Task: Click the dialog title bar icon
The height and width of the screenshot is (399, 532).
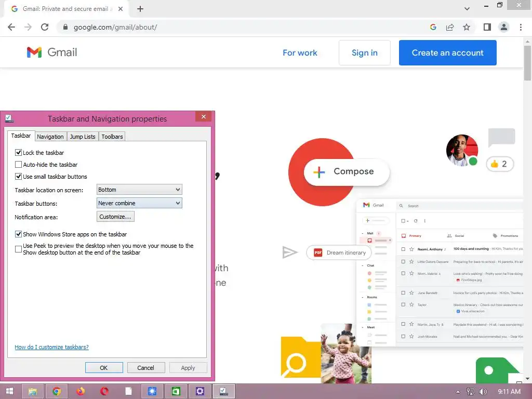Action: (9, 119)
